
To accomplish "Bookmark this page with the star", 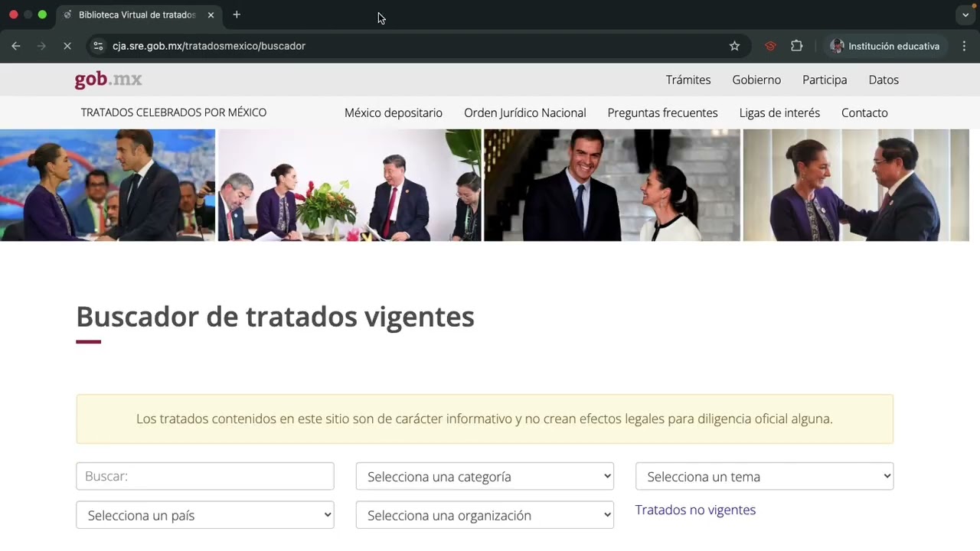I will (x=734, y=46).
